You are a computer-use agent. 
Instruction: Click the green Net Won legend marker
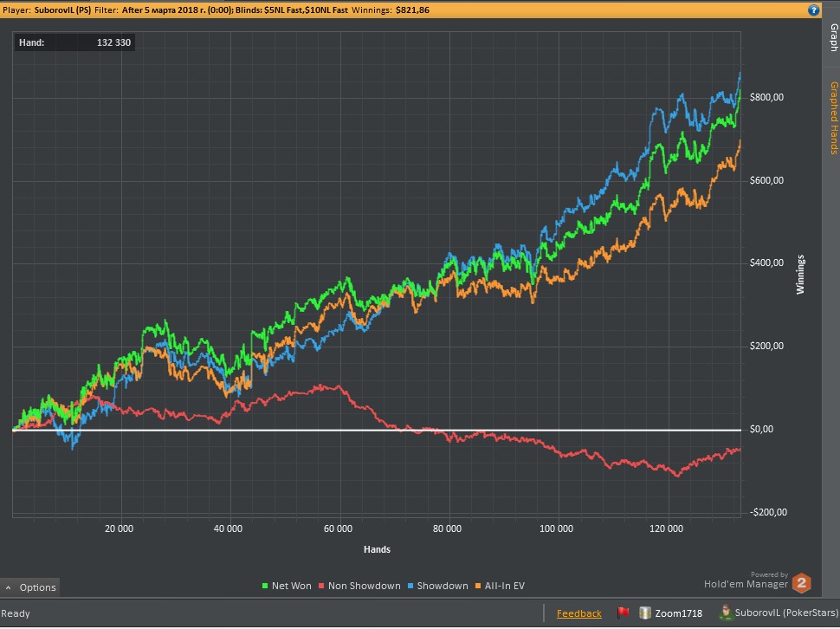coord(265,587)
